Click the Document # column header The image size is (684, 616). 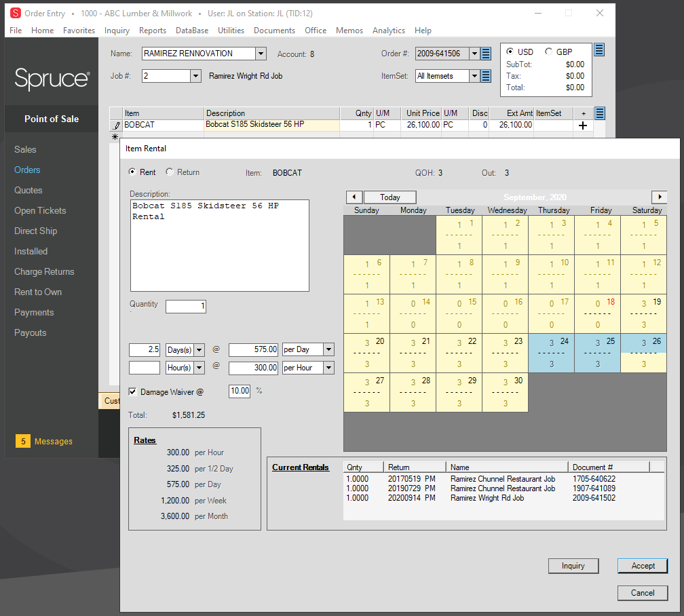[x=609, y=467]
